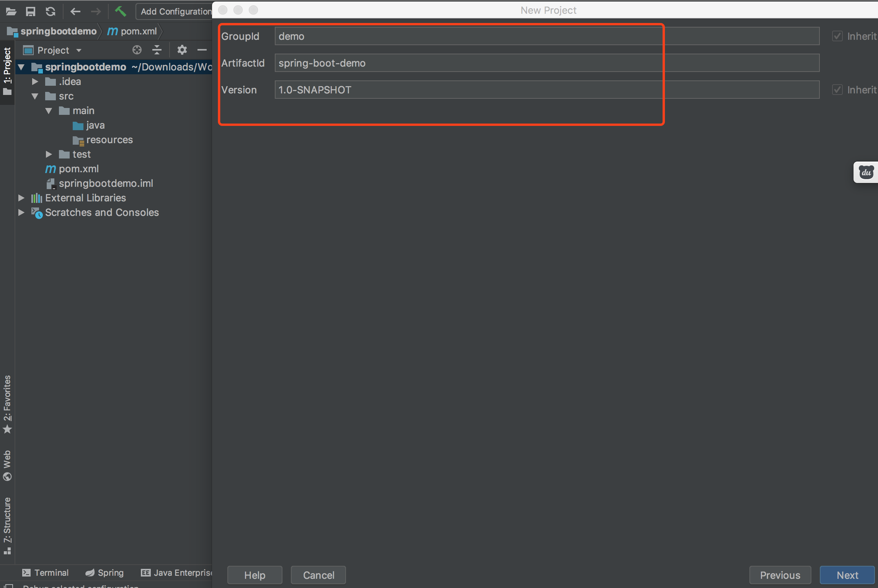Click the Collapse All icon in Project panel
Viewport: 878px width, 588px height.
coord(157,50)
